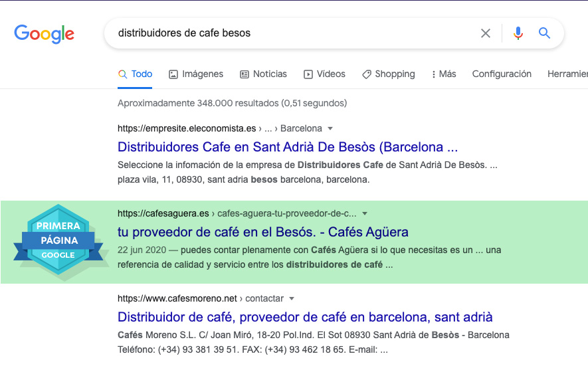
Task: Click the Shopping tag icon
Action: (x=366, y=74)
